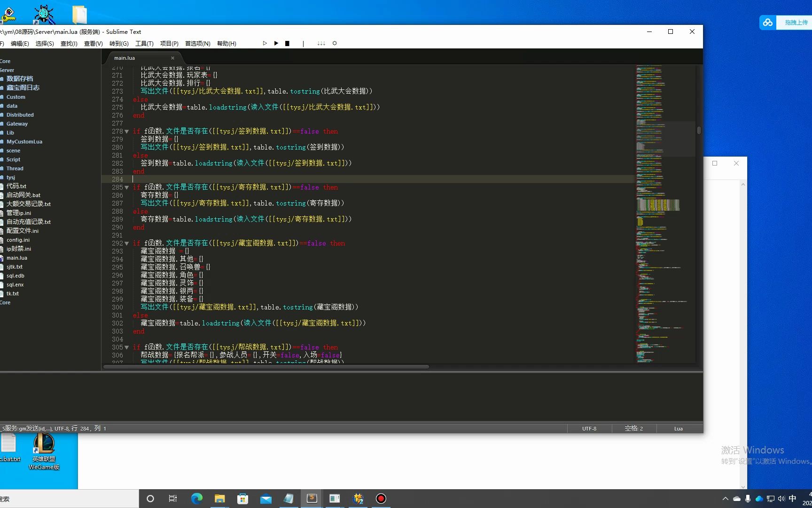The width and height of the screenshot is (812, 508).
Task: Open 代码.txt in the sidebar
Action: tap(16, 186)
